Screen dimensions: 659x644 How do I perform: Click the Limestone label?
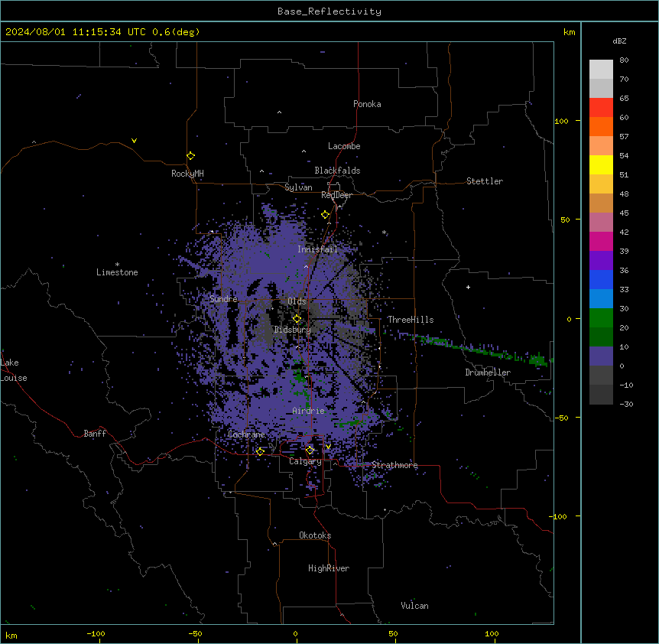click(x=117, y=272)
